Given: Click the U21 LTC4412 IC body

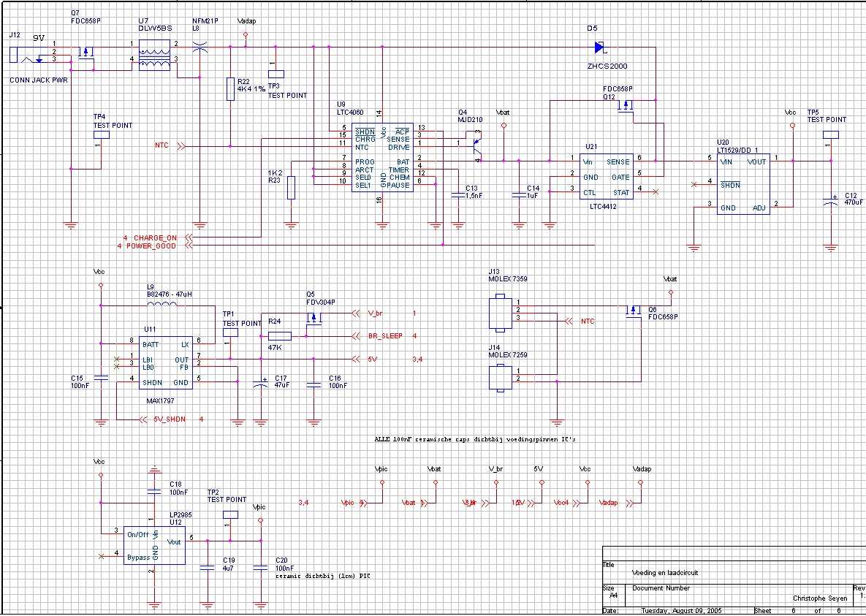Looking at the screenshot, I should (606, 175).
